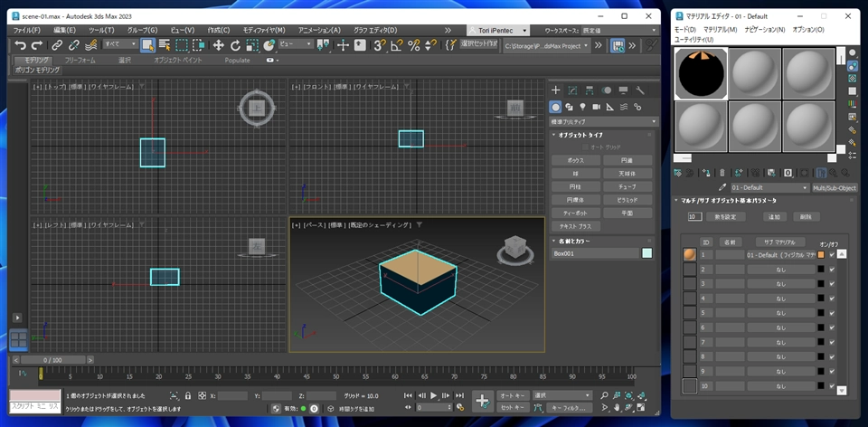Activate the Select and Link tool

pos(57,45)
